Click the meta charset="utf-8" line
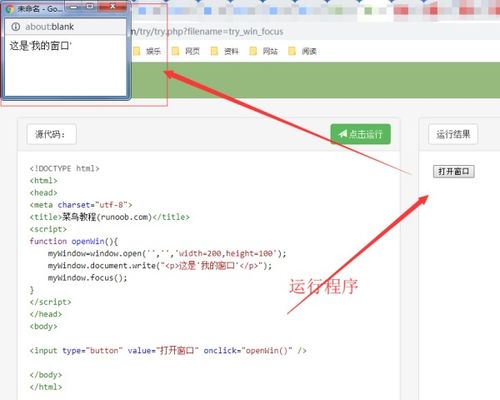Image resolution: width=500 pixels, height=400 pixels. tap(81, 205)
